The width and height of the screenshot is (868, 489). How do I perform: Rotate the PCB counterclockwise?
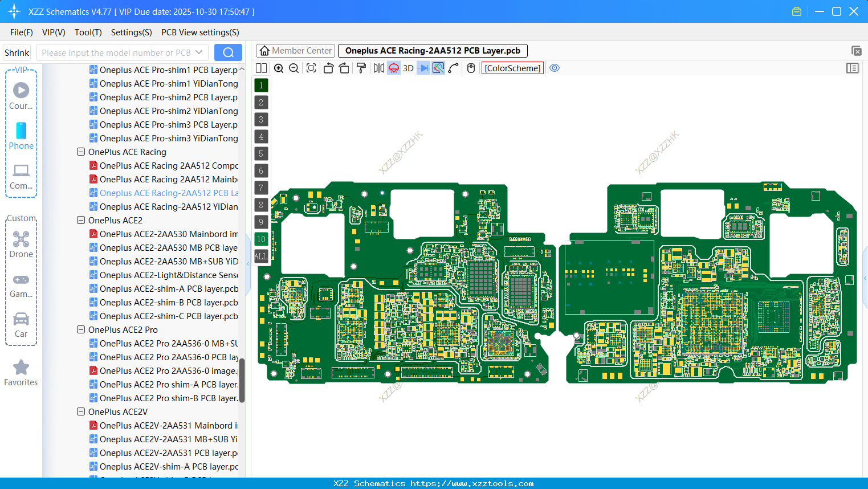[328, 68]
